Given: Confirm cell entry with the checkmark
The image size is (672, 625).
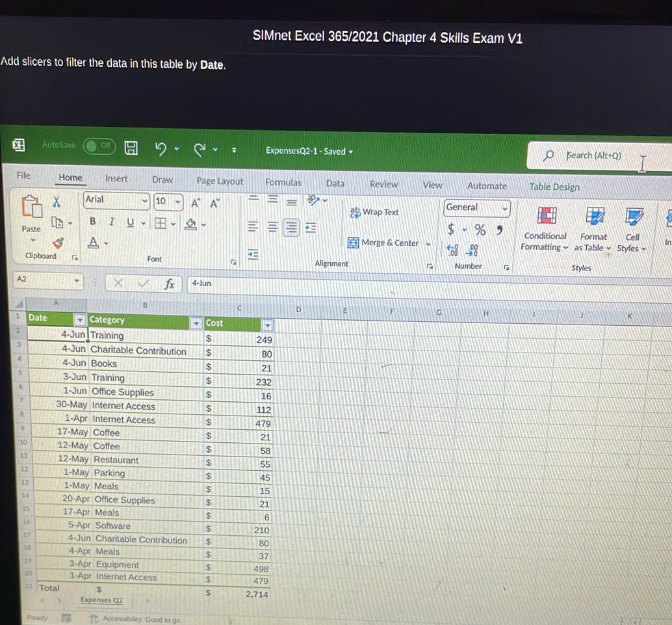Looking at the screenshot, I should 142,283.
